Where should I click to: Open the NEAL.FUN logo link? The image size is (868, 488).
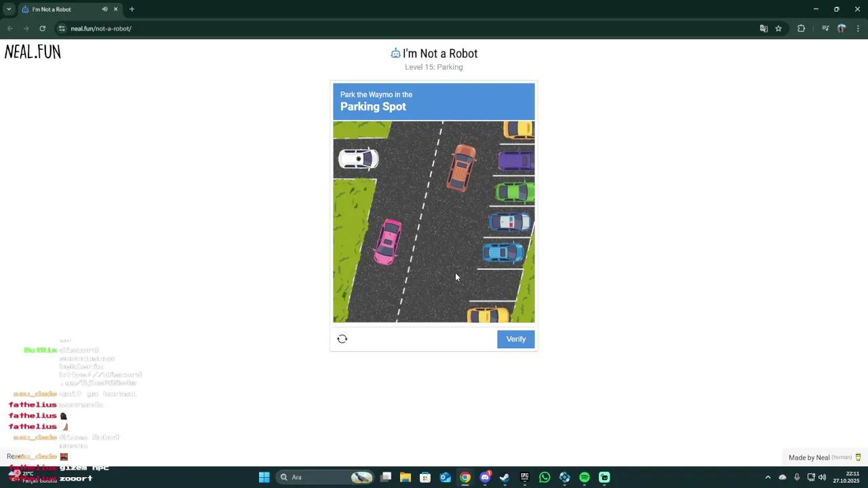[x=33, y=52]
